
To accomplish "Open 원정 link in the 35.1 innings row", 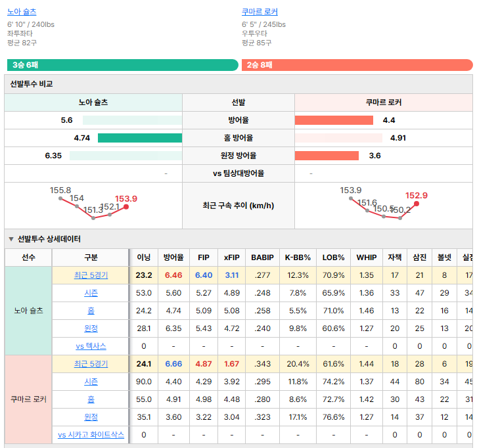I will coord(91,417).
